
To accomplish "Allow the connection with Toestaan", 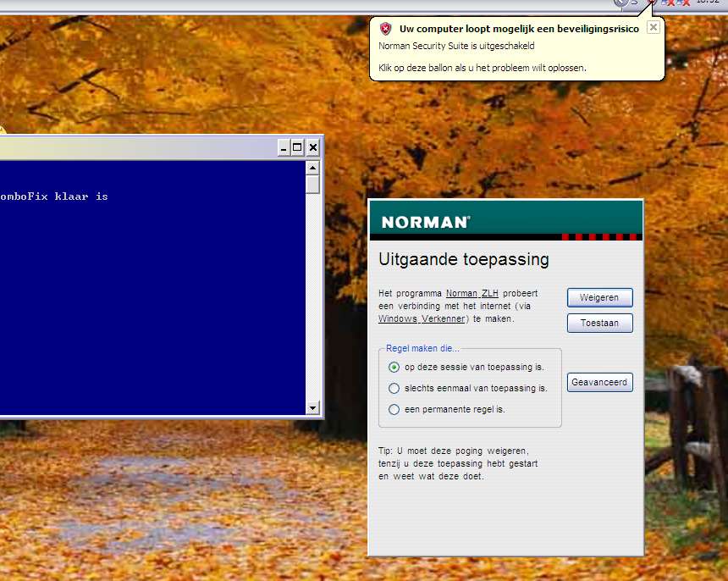I will click(599, 323).
